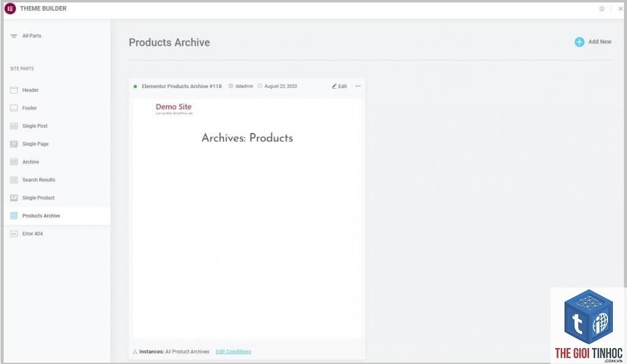Click the Search Results icon
Screen dimensions: 627x364
tap(14, 180)
